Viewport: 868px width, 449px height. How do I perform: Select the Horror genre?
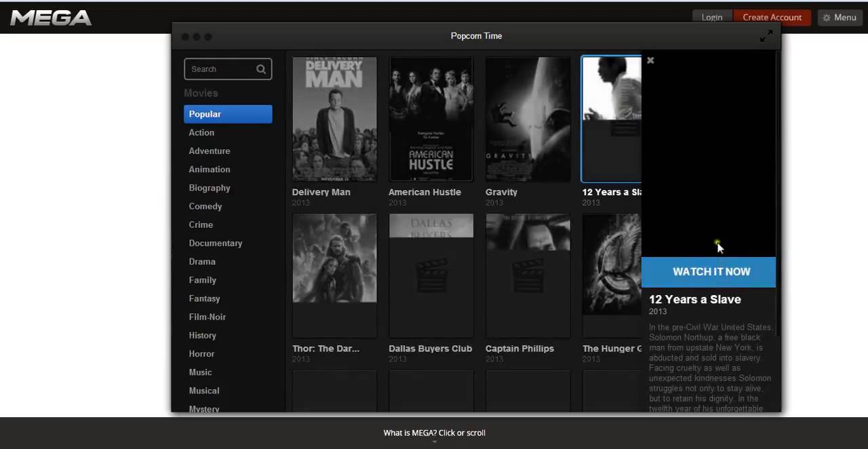point(201,353)
